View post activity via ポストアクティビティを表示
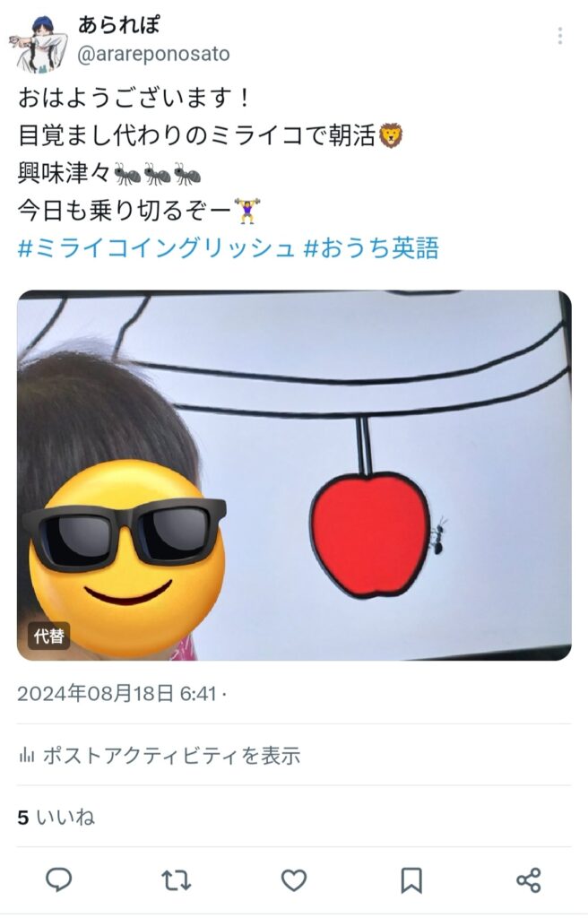 point(171,755)
